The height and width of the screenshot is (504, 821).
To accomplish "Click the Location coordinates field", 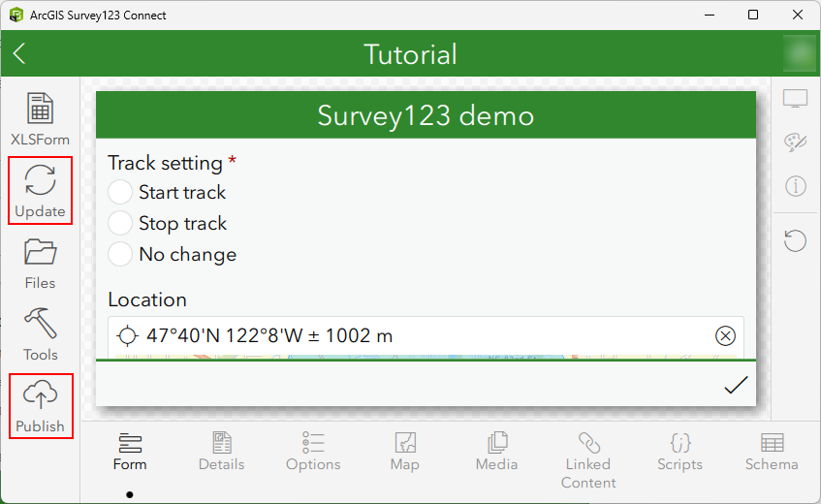I will [417, 335].
